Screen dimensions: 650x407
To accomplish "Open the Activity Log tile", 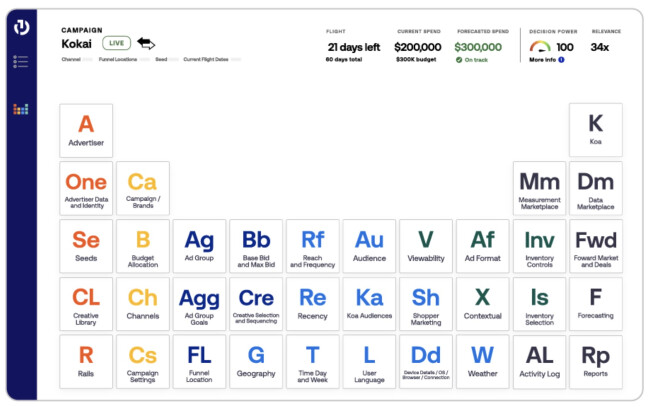I will coord(539,362).
